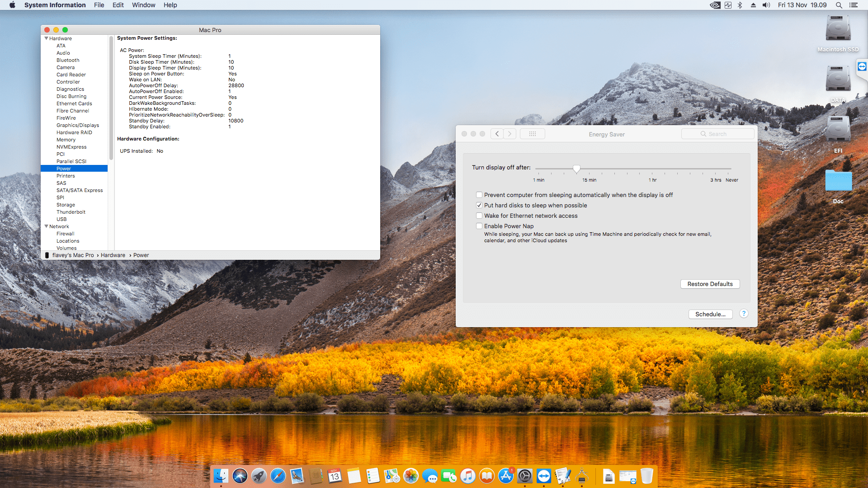Uncheck Put hard disks to sleep
The width and height of the screenshot is (868, 488).
[x=479, y=205]
